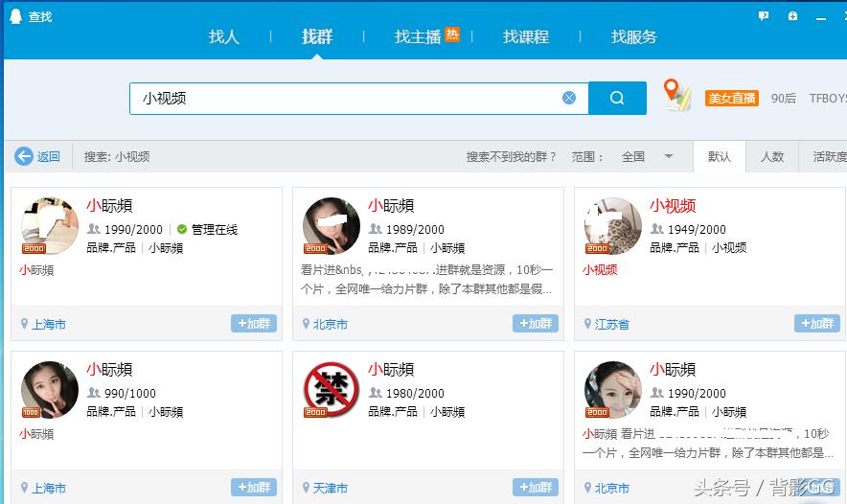
Task: Click the members icon beside 1980/2000
Action: tap(375, 392)
